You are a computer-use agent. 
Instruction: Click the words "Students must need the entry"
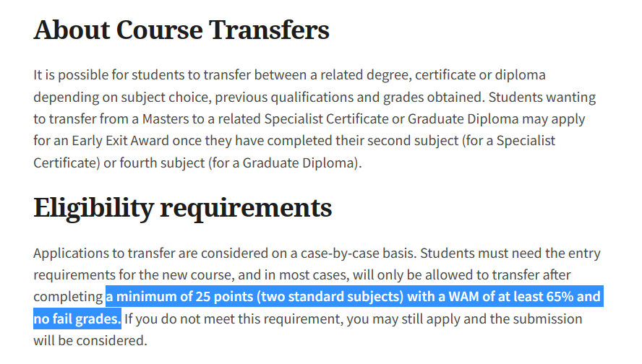tap(510, 253)
